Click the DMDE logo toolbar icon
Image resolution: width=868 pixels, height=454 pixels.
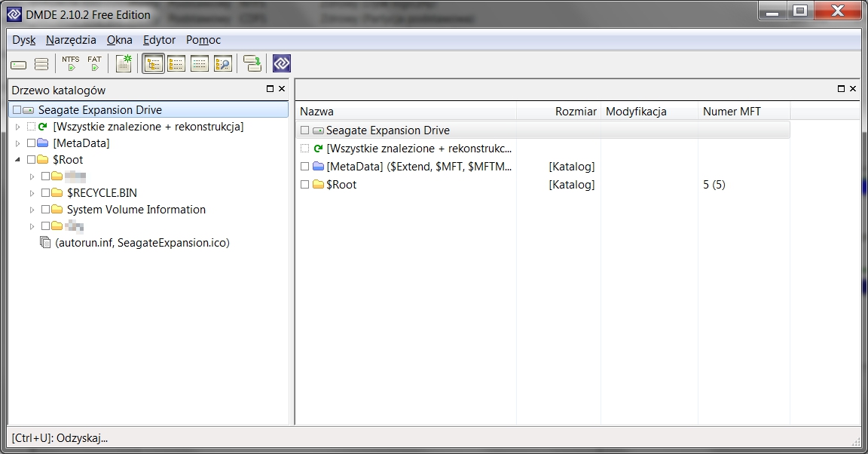click(x=282, y=64)
